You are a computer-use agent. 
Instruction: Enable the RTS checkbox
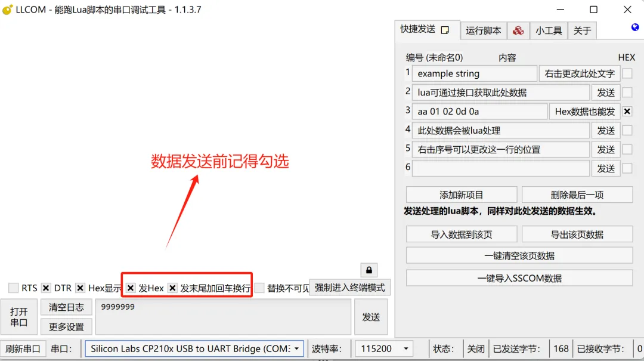pyautogui.click(x=12, y=288)
